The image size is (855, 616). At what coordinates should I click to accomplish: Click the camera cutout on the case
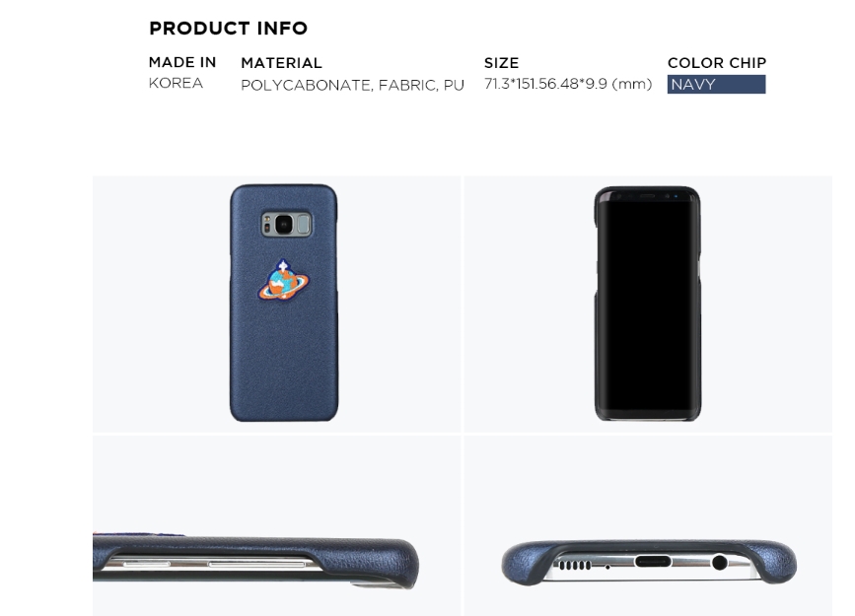click(x=286, y=224)
